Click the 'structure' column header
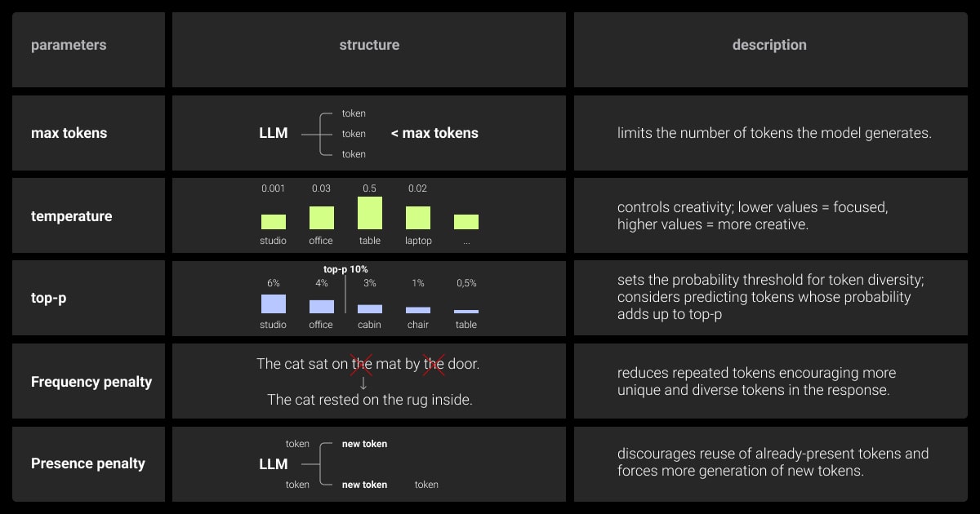 pos(369,46)
